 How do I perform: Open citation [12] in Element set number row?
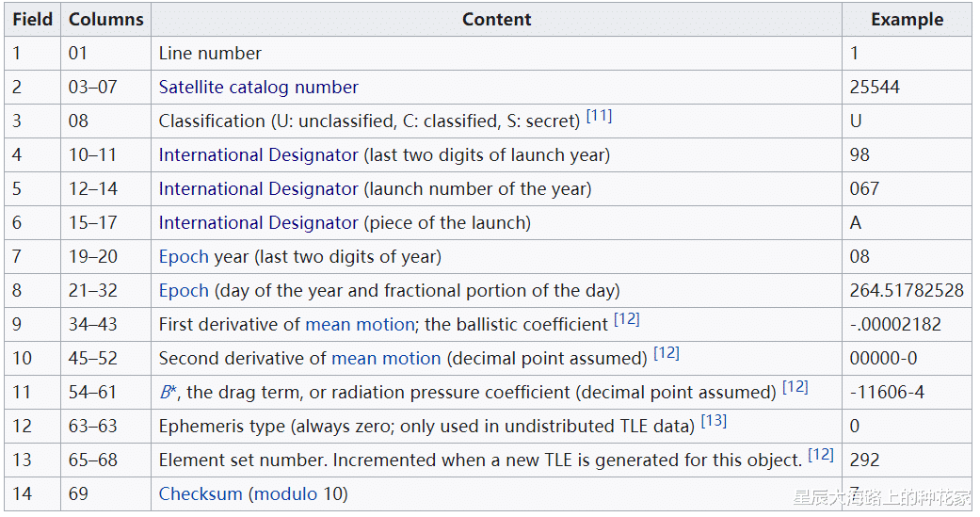tap(820, 456)
